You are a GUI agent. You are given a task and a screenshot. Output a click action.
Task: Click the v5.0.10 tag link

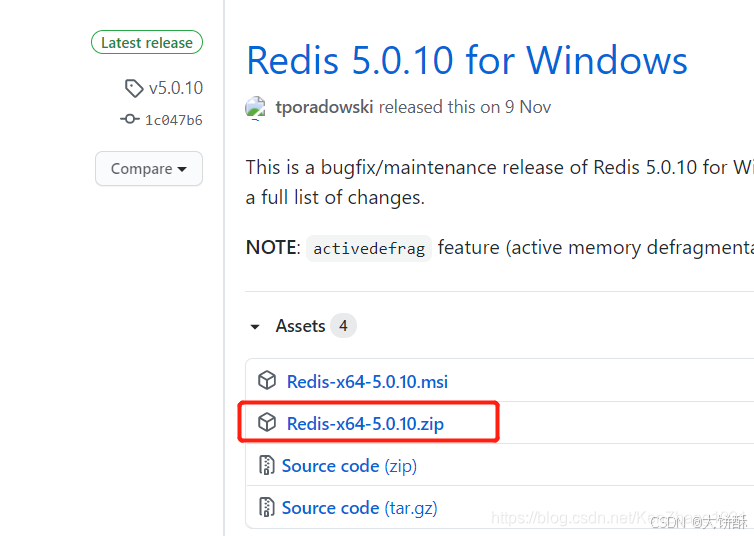[x=176, y=88]
